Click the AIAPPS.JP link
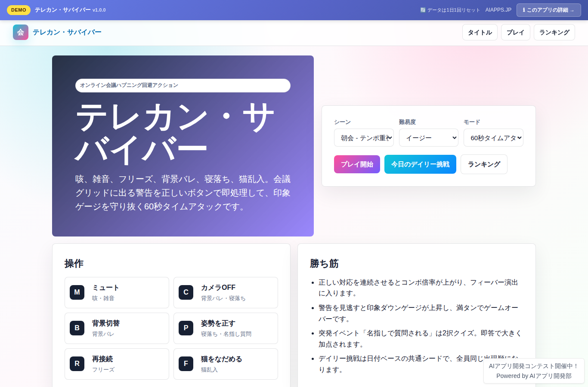The width and height of the screenshot is (588, 387). coord(498,10)
